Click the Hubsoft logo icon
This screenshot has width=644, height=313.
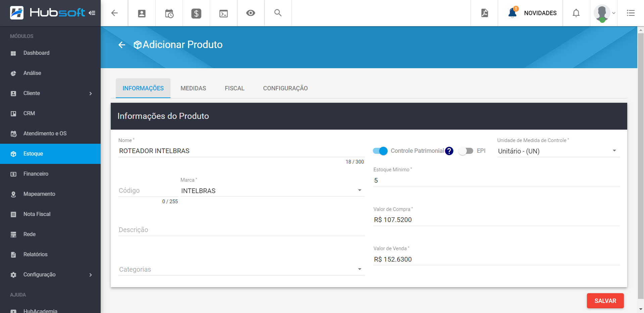17,13
